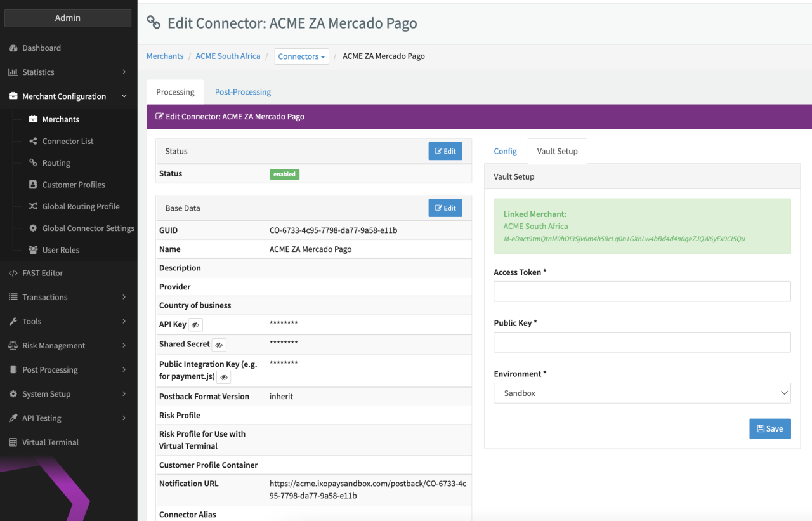Viewport: 812px width, 521px height.
Task: Show the hidden Shared Secret
Action: coord(219,345)
